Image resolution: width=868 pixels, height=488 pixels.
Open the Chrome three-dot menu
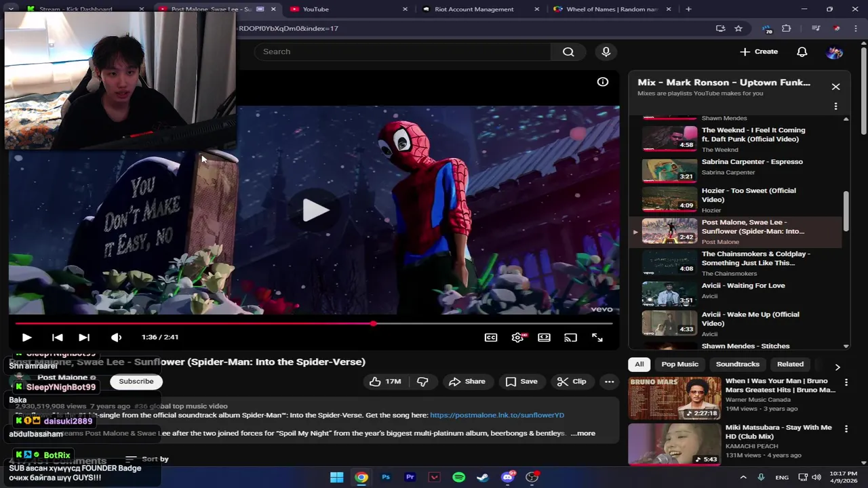tap(855, 28)
